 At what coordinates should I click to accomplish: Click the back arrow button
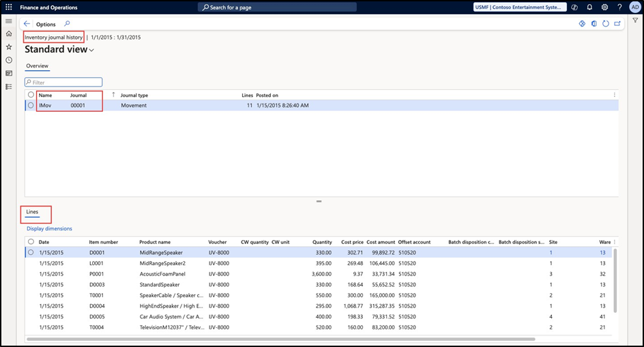[x=27, y=24]
